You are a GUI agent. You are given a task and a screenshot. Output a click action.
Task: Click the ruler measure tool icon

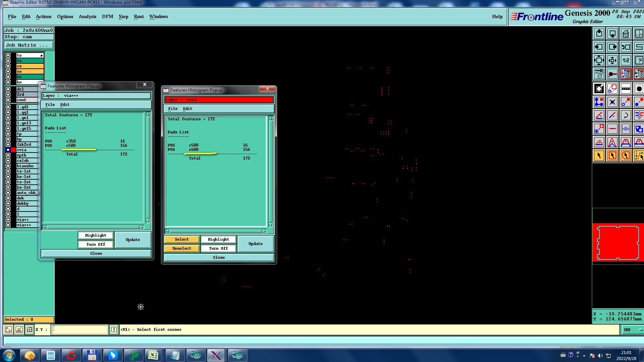pos(626,88)
